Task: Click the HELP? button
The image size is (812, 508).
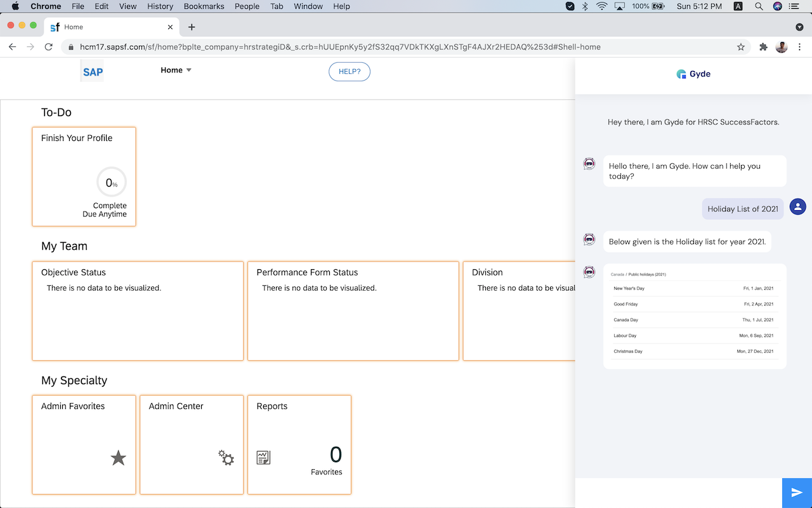Action: pos(350,72)
